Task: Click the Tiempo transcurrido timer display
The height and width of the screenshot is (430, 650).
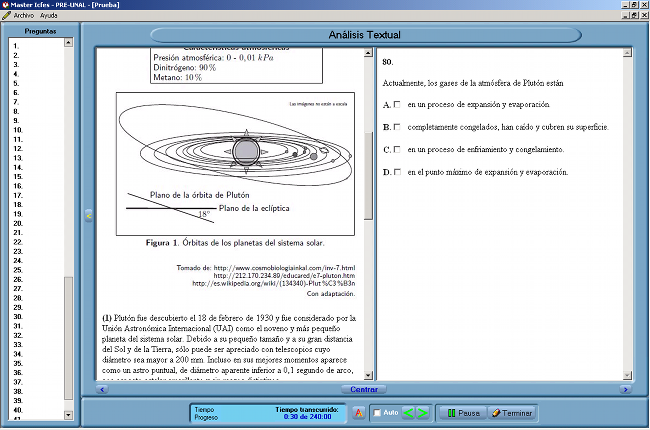Action: (307, 413)
